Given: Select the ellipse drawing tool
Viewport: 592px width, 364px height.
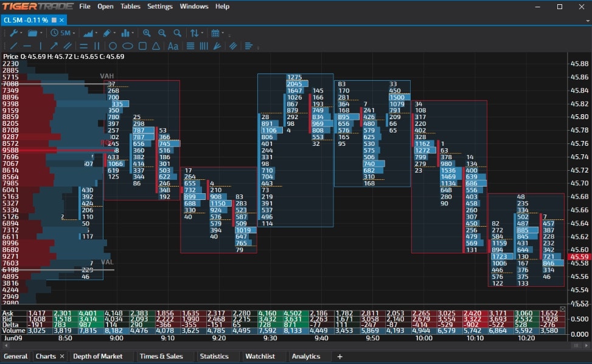Looking at the screenshot, I should coord(128,46).
